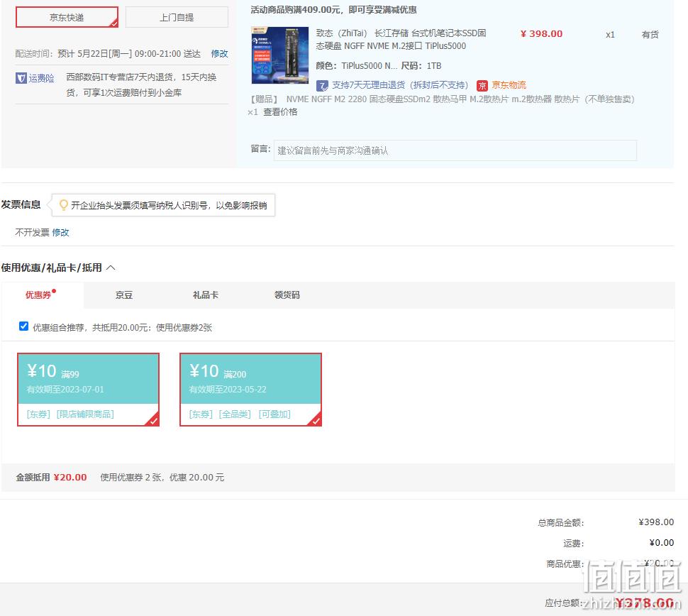Open the 致态 TiPlus5000 product title

click(x=401, y=40)
